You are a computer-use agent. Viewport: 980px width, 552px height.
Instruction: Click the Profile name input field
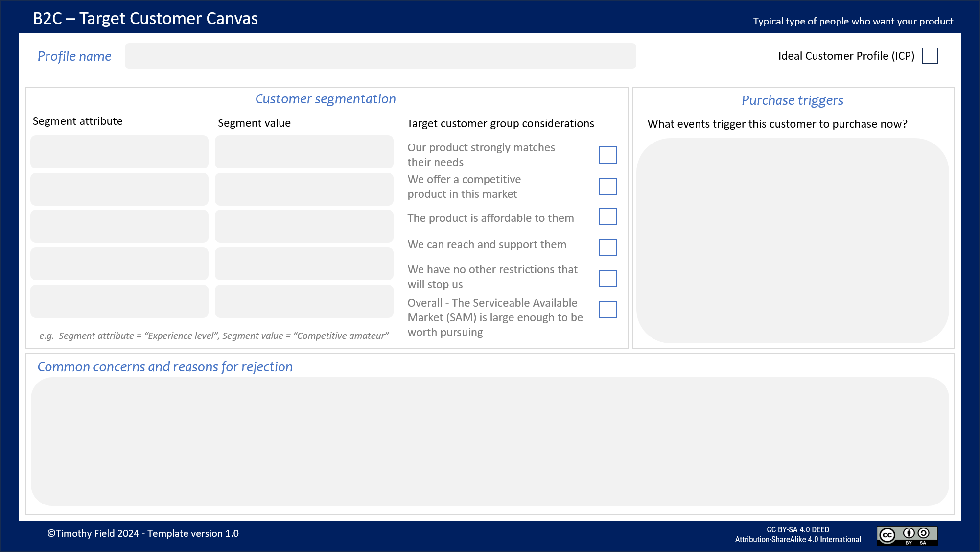[380, 56]
